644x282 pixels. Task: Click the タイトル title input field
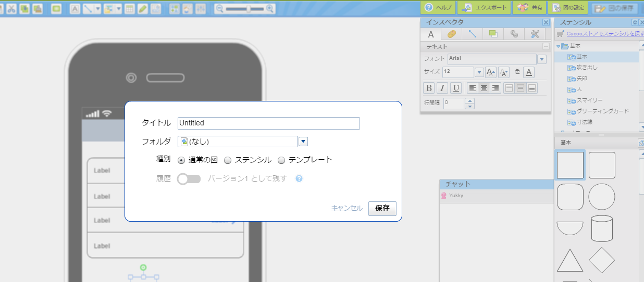pos(269,123)
